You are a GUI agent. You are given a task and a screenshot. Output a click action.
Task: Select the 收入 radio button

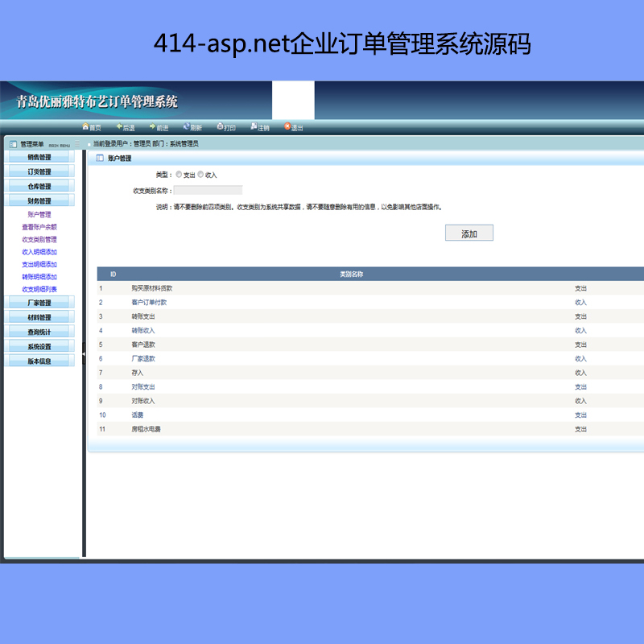coord(201,175)
